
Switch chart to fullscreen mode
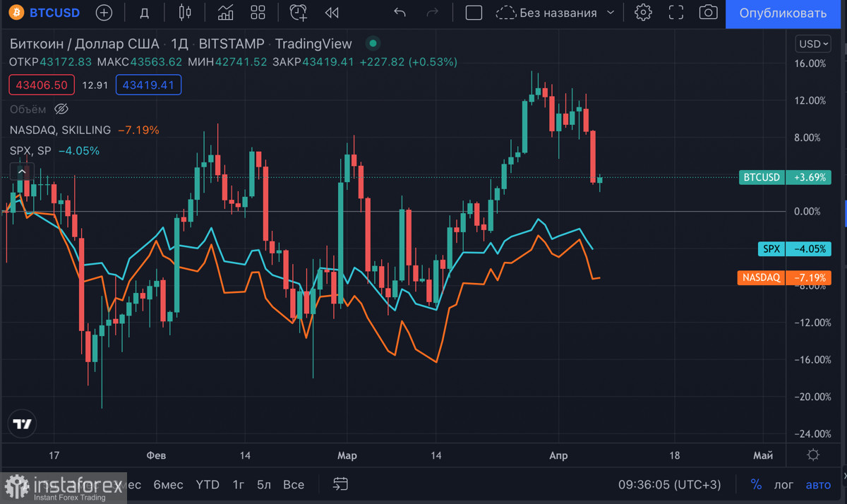(x=675, y=13)
